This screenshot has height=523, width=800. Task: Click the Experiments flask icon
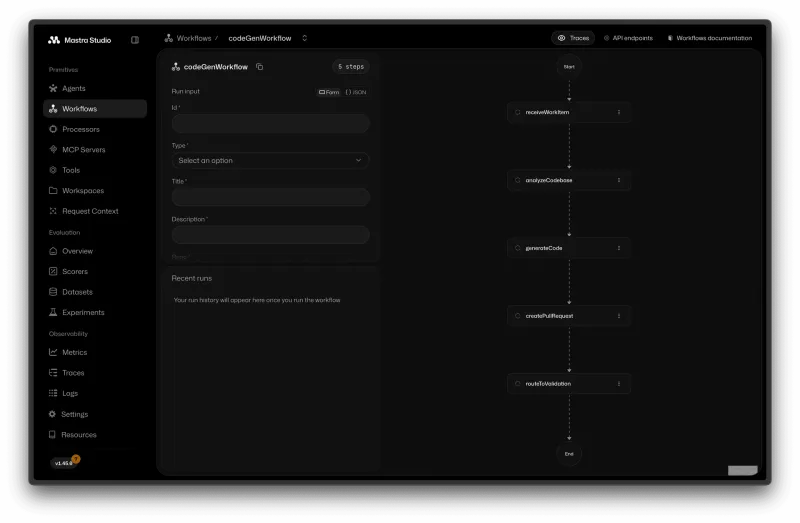[x=53, y=312]
